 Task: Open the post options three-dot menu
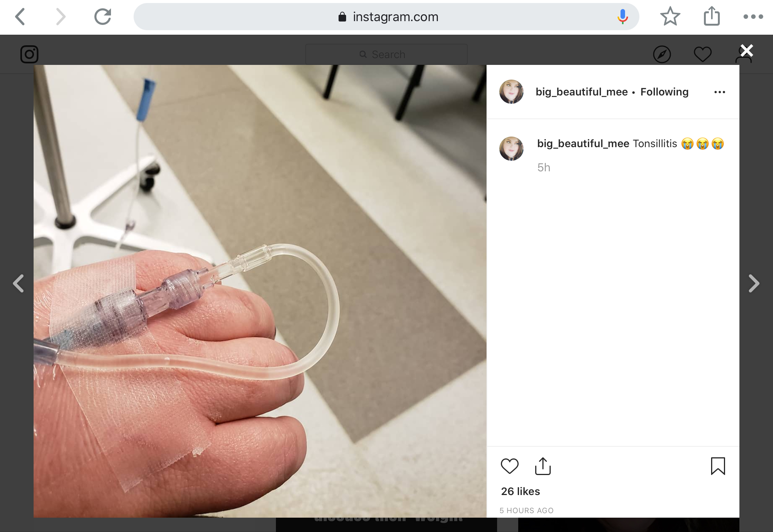click(x=720, y=92)
